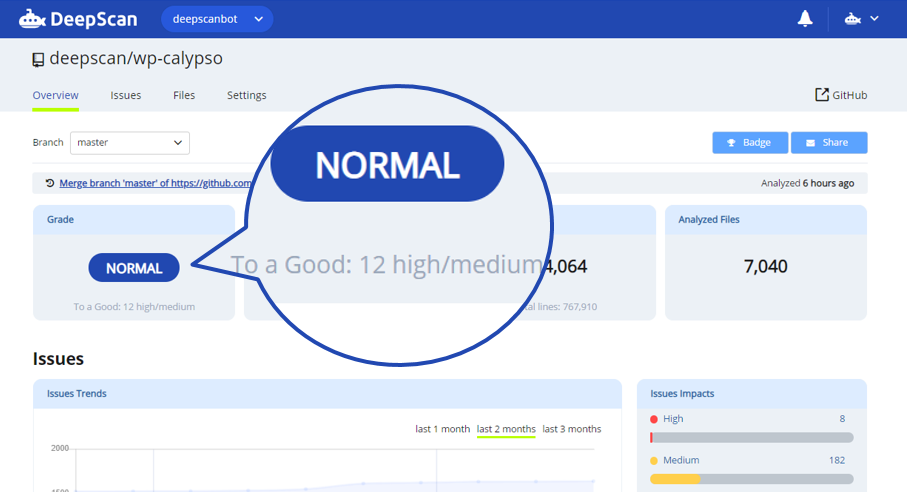907x492 pixels.
Task: Click the Analyzed 6 hours ago text
Action: 808,183
